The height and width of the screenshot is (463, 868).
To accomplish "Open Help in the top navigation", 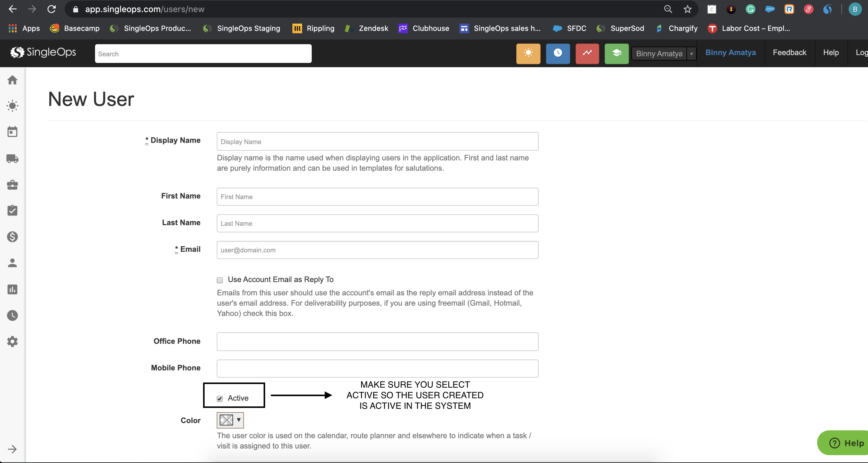I will coord(831,53).
